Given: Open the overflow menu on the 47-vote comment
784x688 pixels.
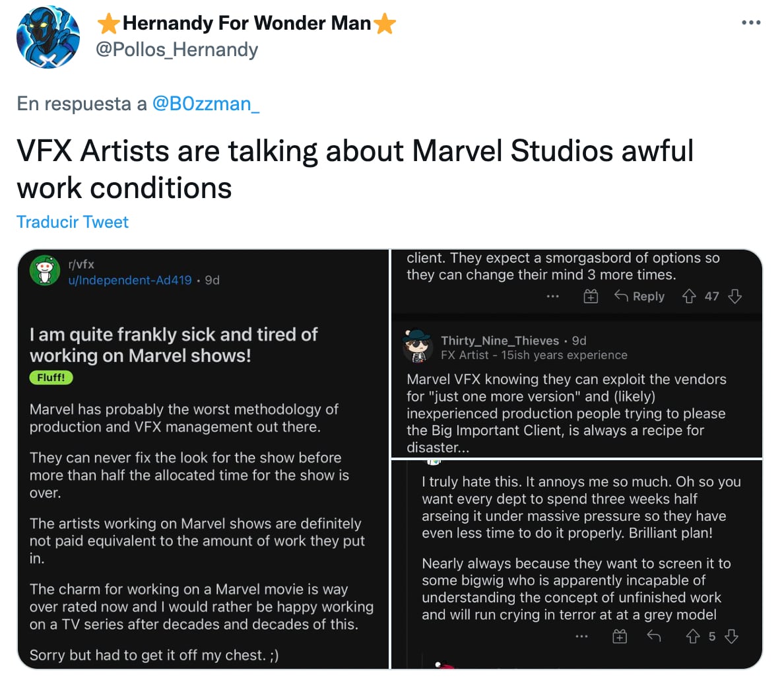Looking at the screenshot, I should click(552, 296).
